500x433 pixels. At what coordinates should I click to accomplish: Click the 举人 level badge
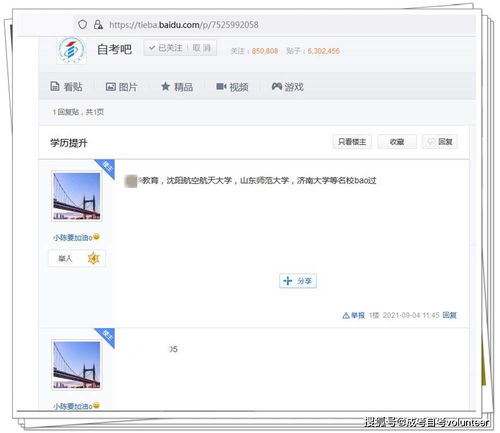77,258
